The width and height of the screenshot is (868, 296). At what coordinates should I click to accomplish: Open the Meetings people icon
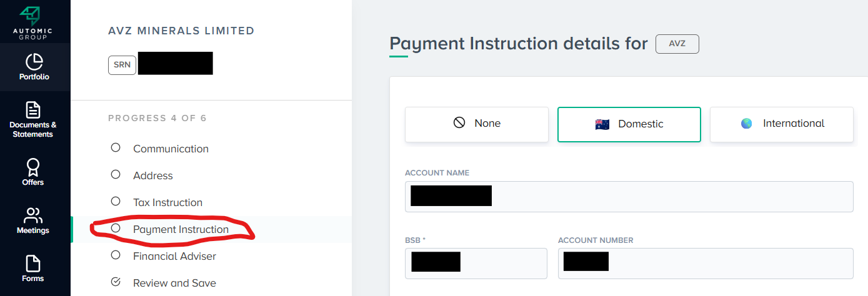[x=32, y=215]
